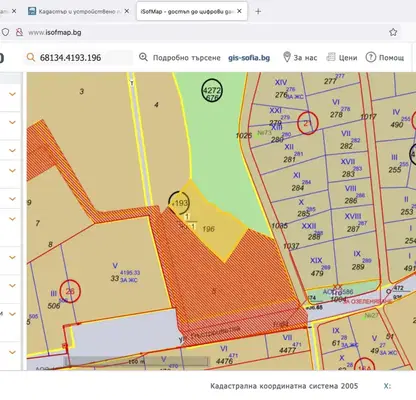Image resolution: width=416 pixels, height=400 pixels.
Task: Open Подробно търсене advanced search
Action: click(x=180, y=58)
